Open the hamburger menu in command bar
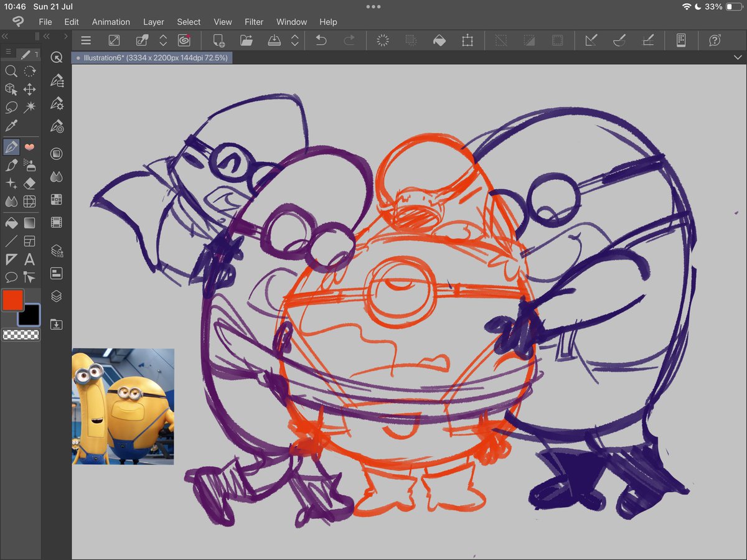 click(86, 40)
